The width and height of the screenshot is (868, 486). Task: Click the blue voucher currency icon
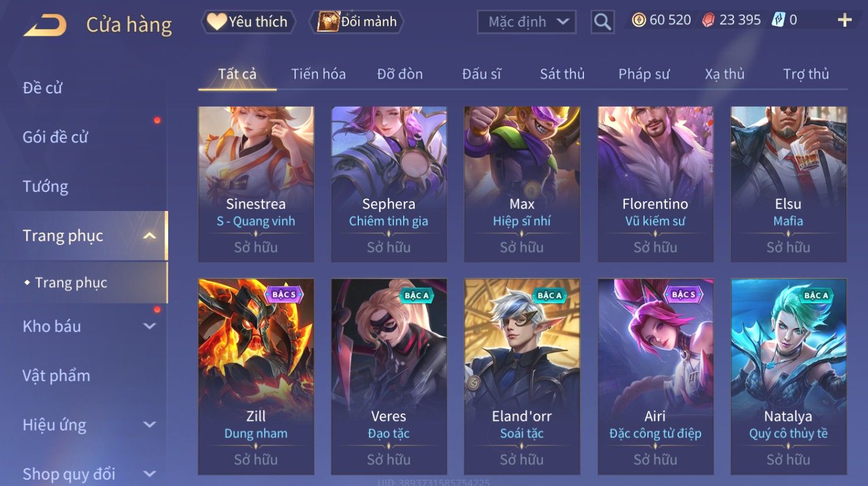point(778,20)
